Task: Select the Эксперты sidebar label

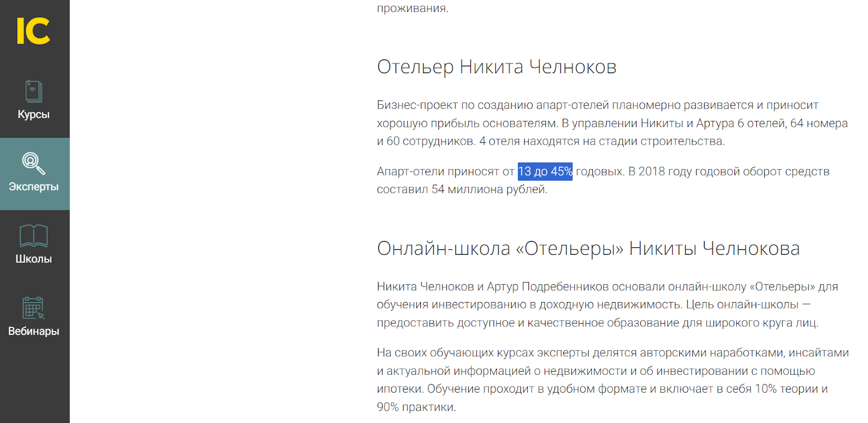Action: [34, 187]
